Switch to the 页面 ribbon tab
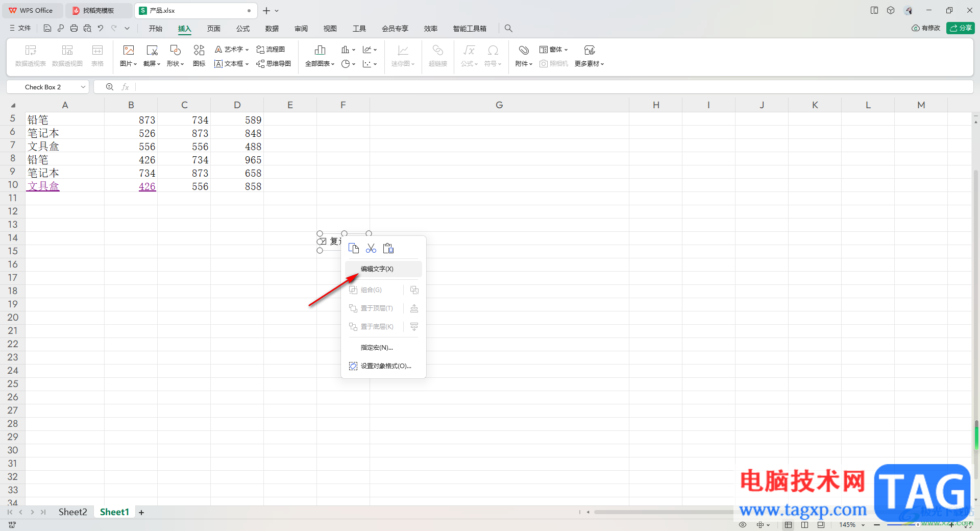The width and height of the screenshot is (980, 531). tap(214, 29)
